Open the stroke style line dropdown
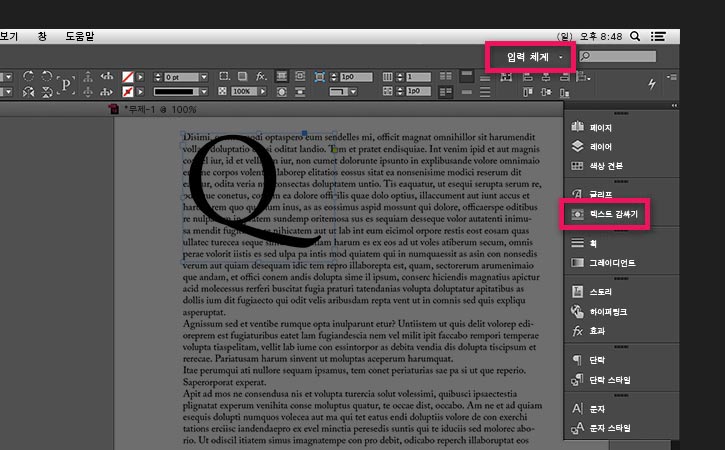The width and height of the screenshot is (725, 450). pyautogui.click(x=204, y=92)
